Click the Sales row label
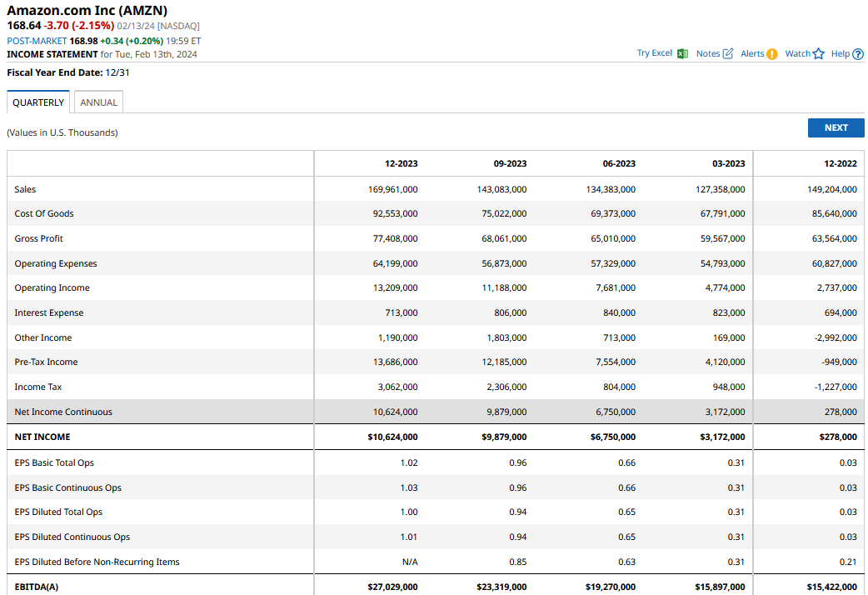This screenshot has width=868, height=595. click(x=25, y=189)
